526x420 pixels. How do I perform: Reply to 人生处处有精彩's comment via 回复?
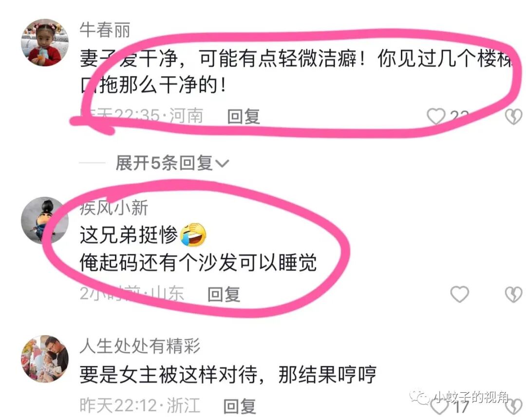point(240,406)
